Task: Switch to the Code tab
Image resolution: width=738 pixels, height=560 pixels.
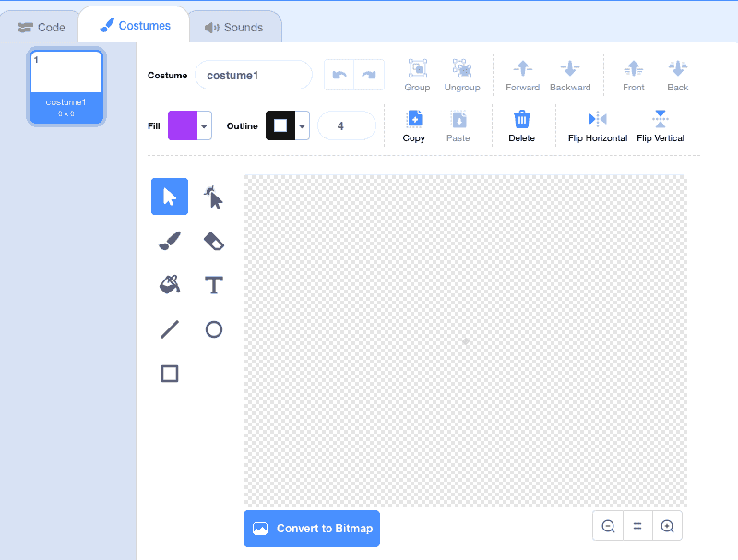Action: pos(42,28)
